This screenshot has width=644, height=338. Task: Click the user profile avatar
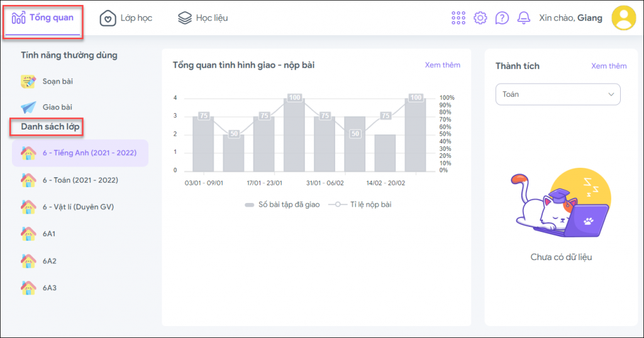(x=624, y=18)
